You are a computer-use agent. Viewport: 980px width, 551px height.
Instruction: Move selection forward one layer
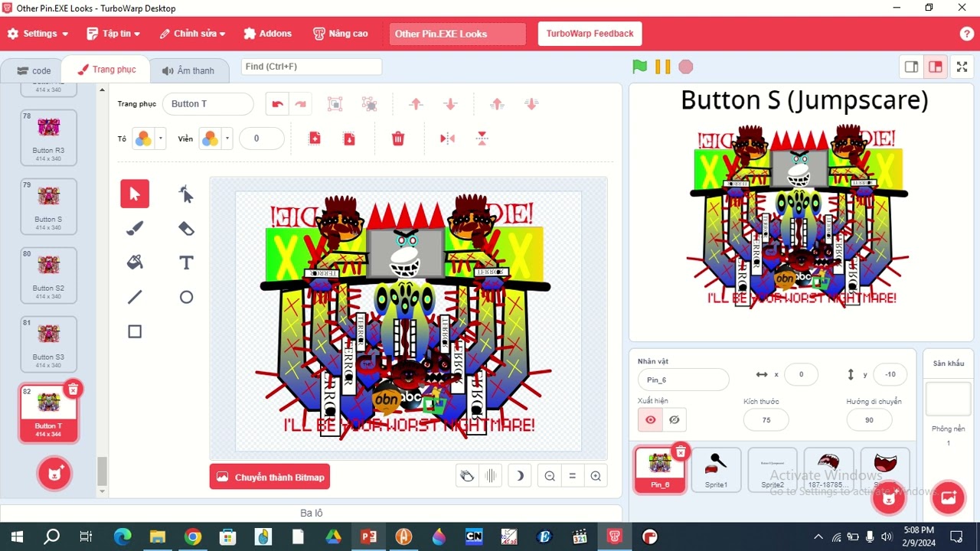pyautogui.click(x=416, y=104)
